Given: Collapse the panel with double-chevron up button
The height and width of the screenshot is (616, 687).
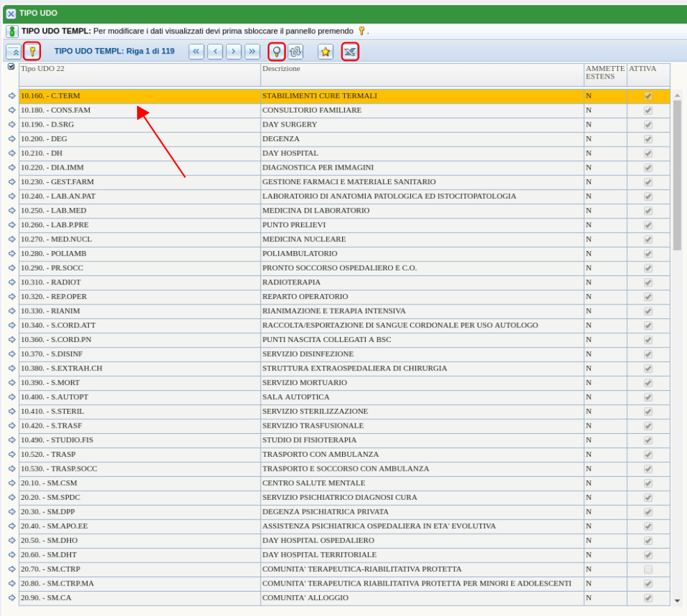Looking at the screenshot, I should click(x=13, y=51).
